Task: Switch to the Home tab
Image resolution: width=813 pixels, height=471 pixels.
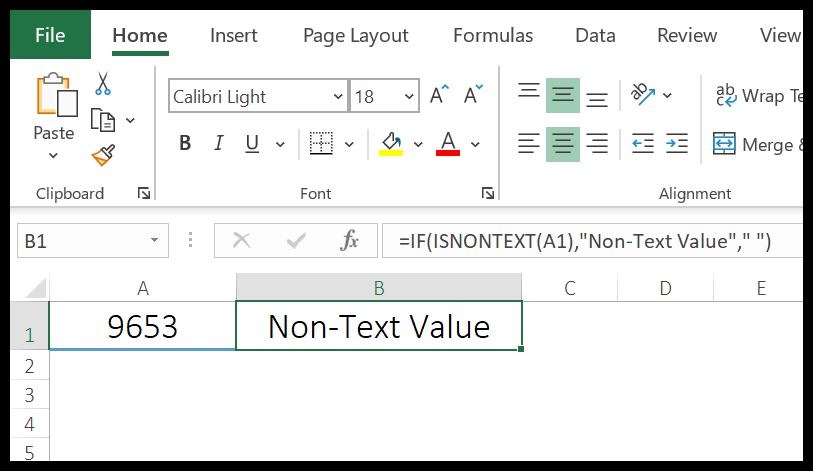Action: 140,35
